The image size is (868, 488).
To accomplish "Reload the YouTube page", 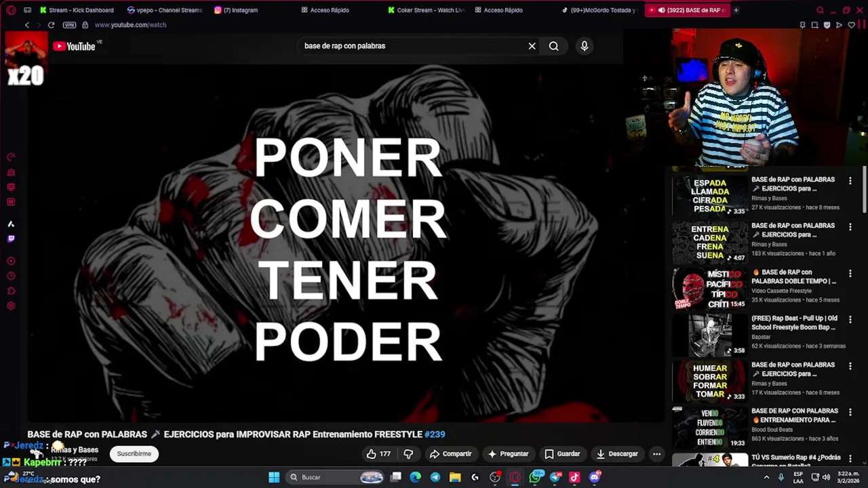I will [51, 25].
